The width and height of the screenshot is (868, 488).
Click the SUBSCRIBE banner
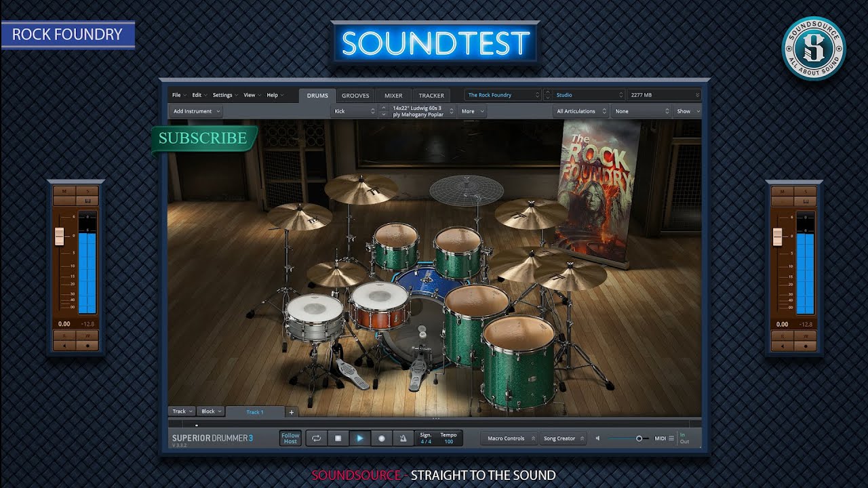tap(203, 138)
